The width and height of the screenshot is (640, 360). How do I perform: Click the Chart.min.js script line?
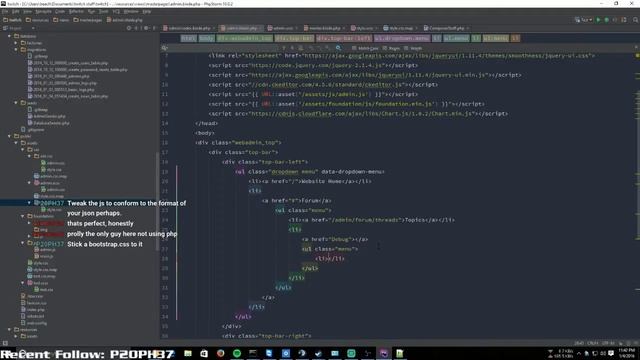(x=358, y=113)
